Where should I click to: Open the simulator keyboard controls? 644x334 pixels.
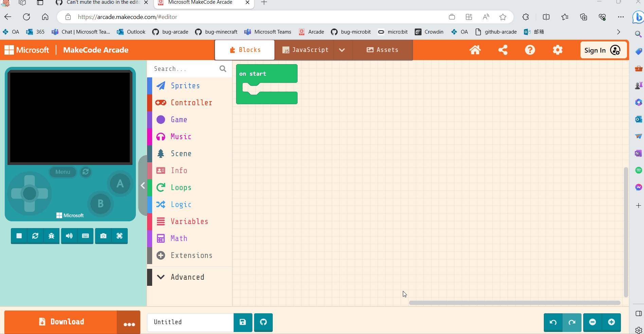pos(85,236)
